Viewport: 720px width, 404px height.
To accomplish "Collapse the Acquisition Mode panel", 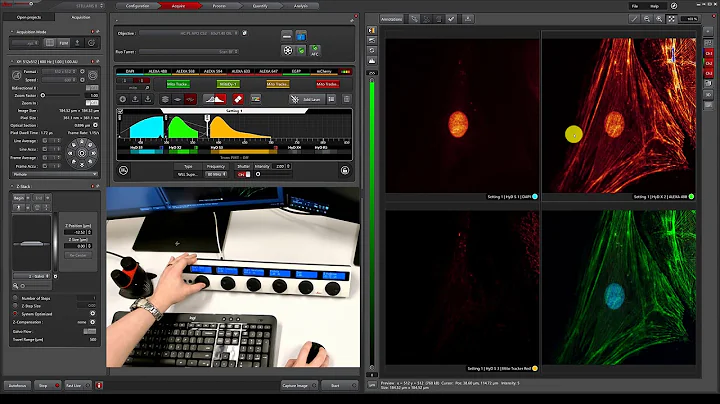I will 12,32.
